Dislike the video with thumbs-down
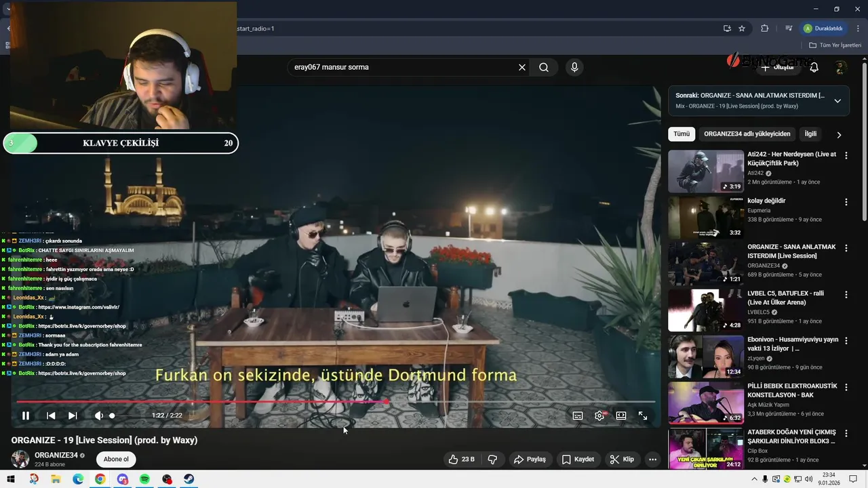The width and height of the screenshot is (868, 488). [492, 460]
